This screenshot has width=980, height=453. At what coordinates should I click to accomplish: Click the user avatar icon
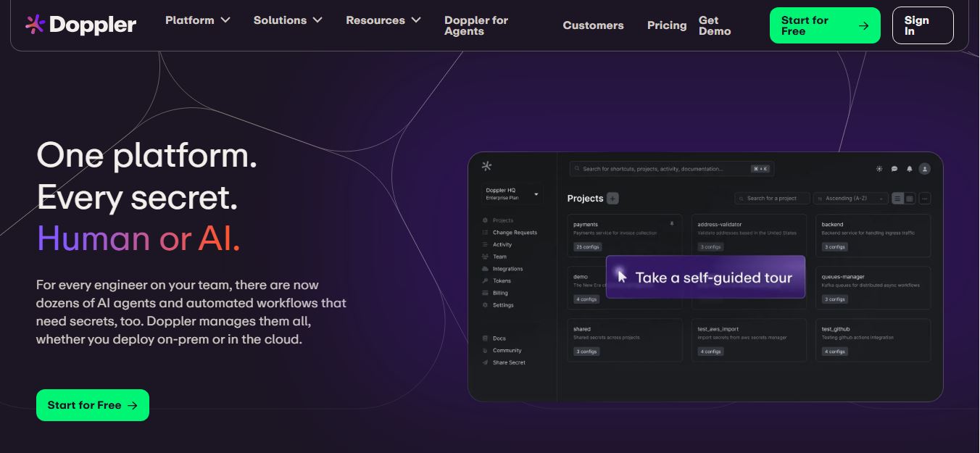924,169
